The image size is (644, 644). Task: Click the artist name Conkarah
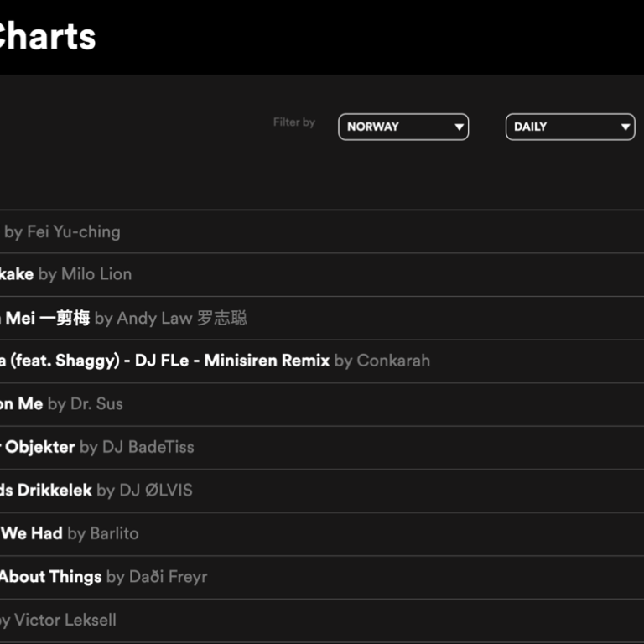click(393, 361)
